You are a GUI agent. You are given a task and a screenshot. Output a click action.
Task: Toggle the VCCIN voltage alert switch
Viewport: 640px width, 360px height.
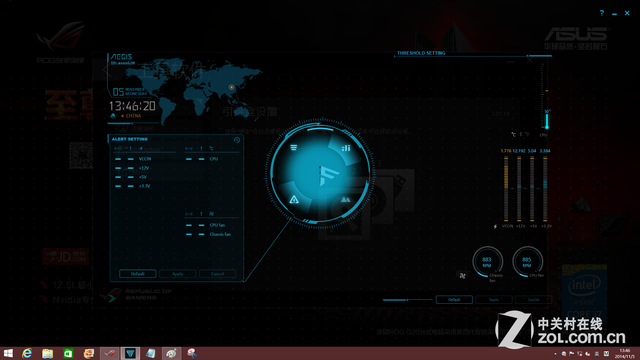point(118,159)
